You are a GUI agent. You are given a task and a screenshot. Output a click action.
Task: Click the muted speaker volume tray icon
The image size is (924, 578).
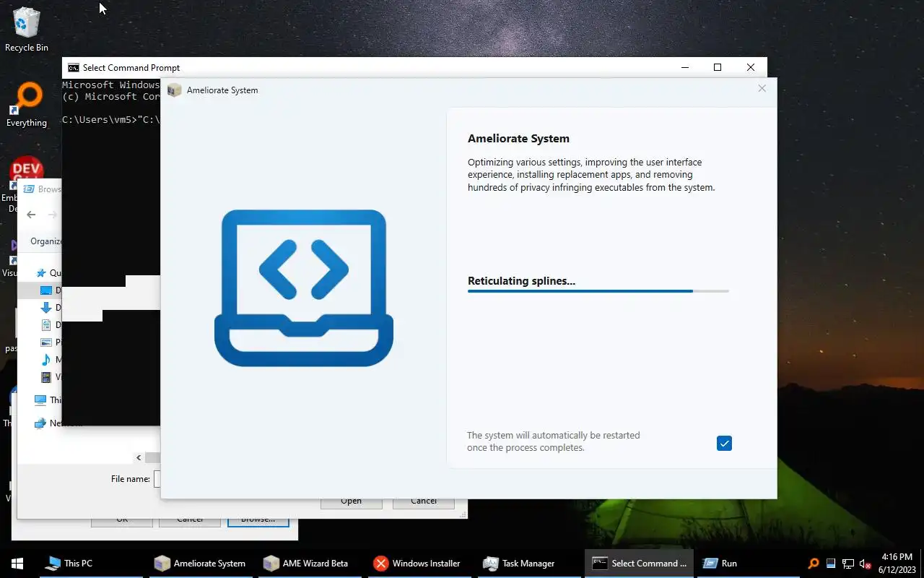pos(865,564)
